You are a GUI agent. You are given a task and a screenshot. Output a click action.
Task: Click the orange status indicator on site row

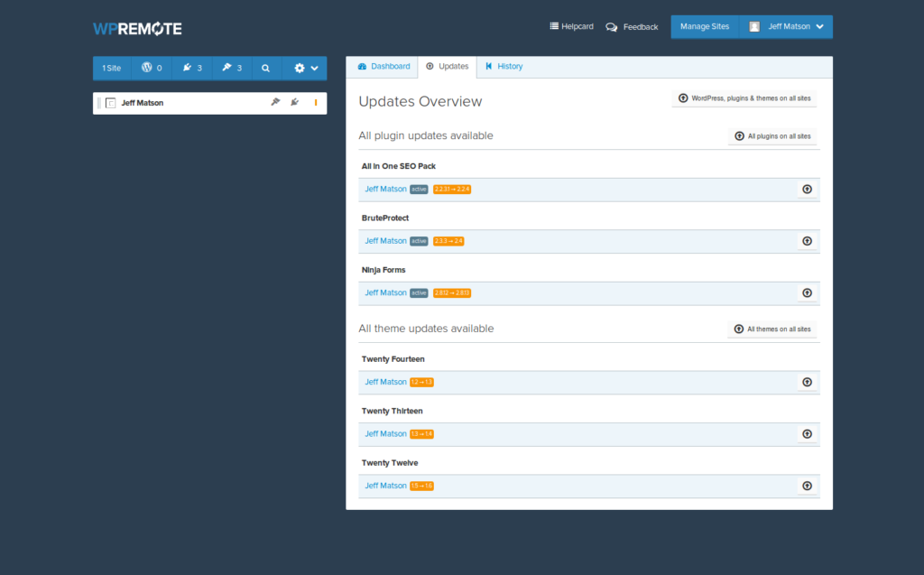pos(316,103)
